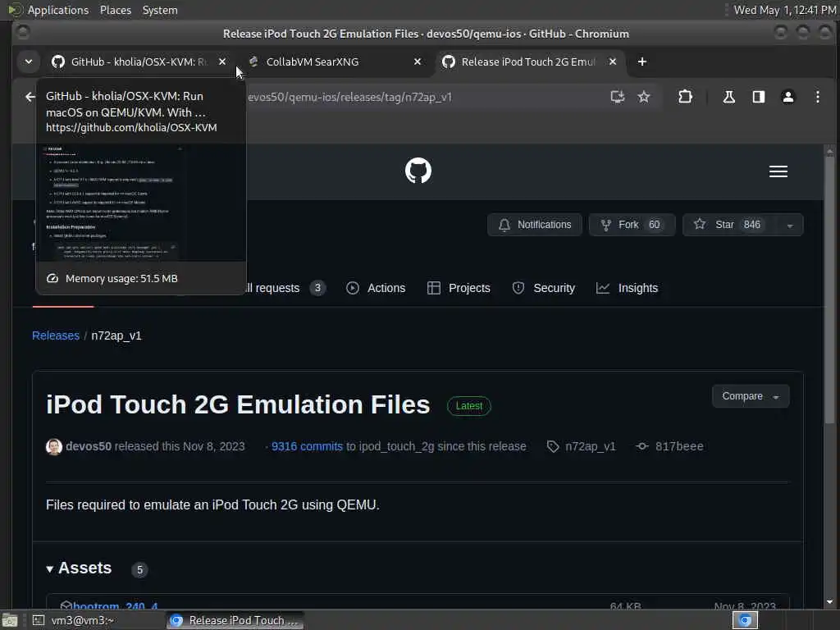Open the n72ap_v1 tag link

click(x=591, y=447)
